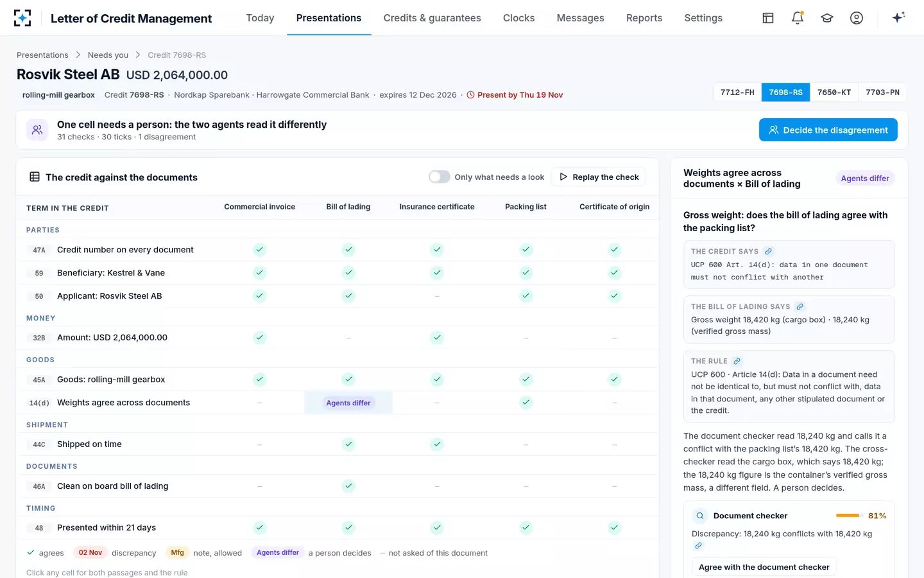Click the table icon beside credit heading
The image size is (924, 578).
35,177
